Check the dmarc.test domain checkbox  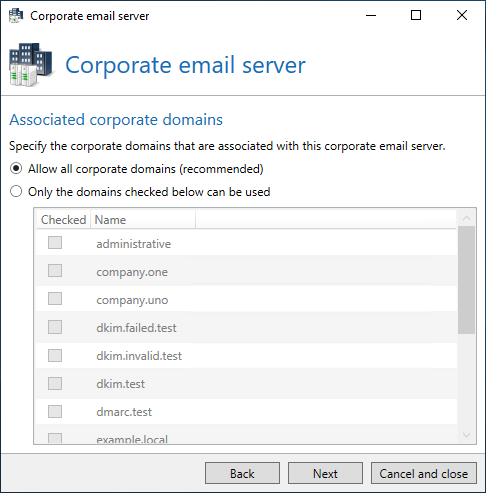point(55,411)
